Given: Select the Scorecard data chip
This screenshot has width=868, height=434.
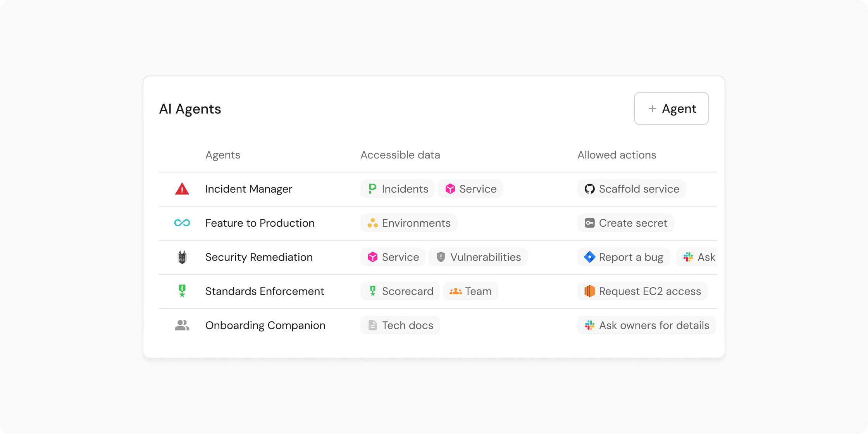Looking at the screenshot, I should [x=400, y=291].
